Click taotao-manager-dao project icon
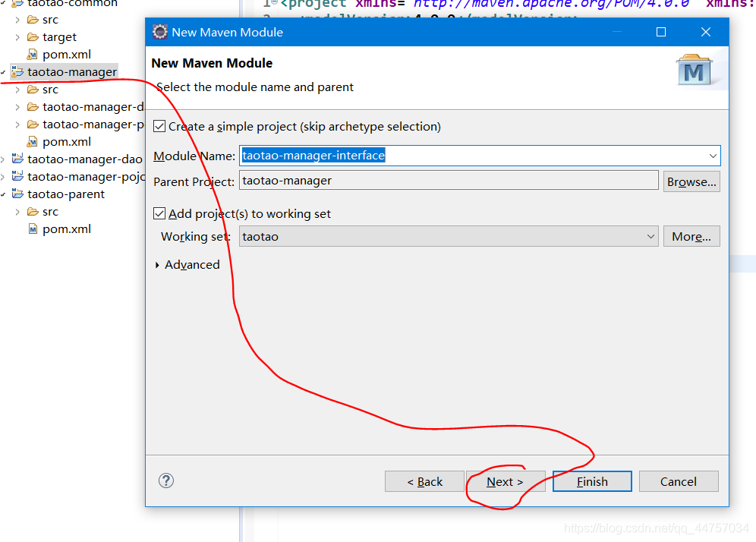Image resolution: width=756 pixels, height=542 pixels. pyautogui.click(x=17, y=159)
